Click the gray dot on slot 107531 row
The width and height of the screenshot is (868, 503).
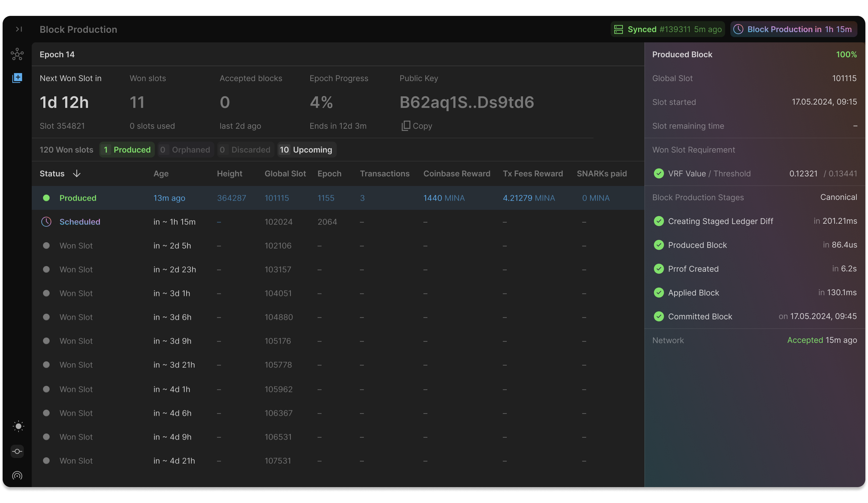[x=46, y=460]
